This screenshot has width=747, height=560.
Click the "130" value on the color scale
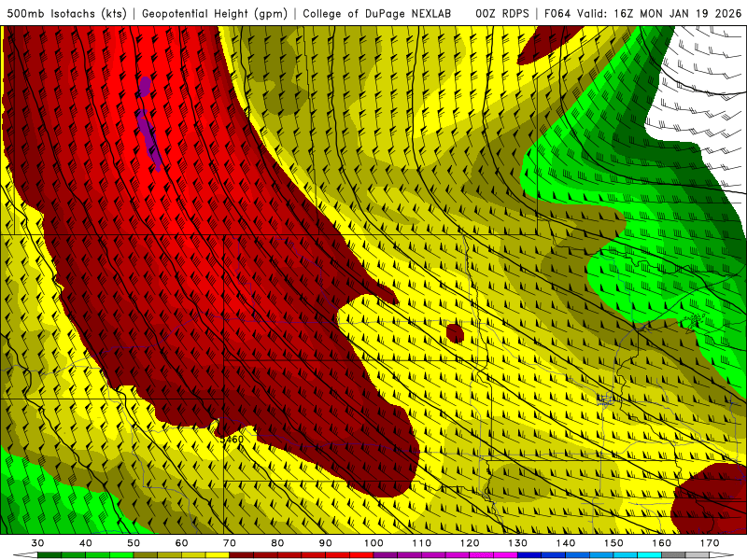(x=517, y=543)
